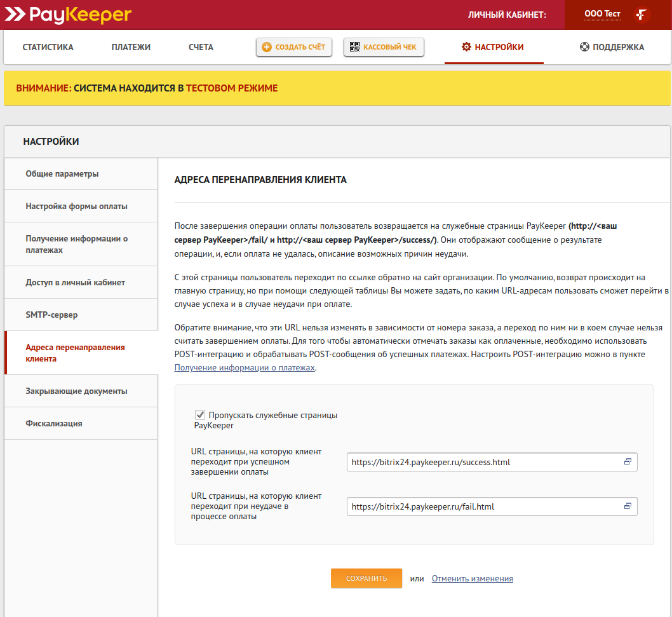
Task: Click the user avatar icon in header
Action: click(642, 15)
